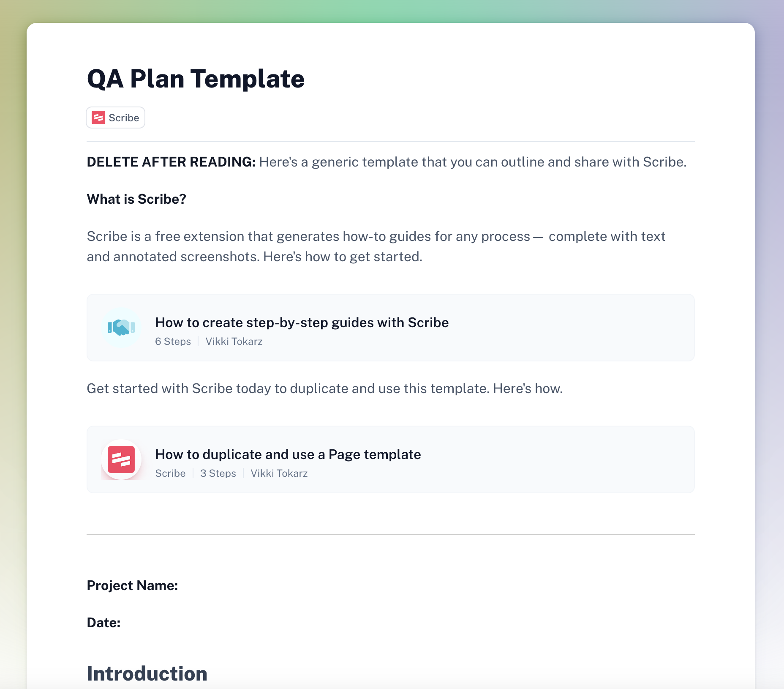Click the 'Introduction' section heading
This screenshot has height=689, width=784.
coord(147,673)
